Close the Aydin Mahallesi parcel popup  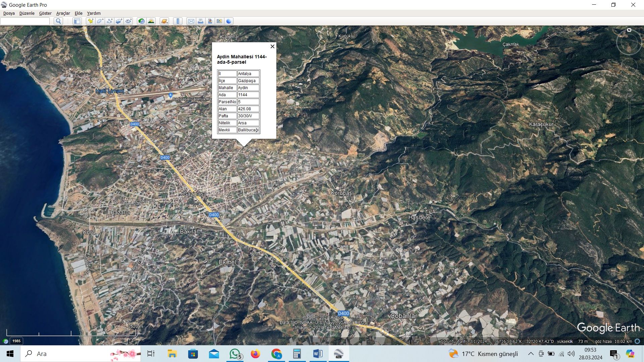(x=272, y=47)
